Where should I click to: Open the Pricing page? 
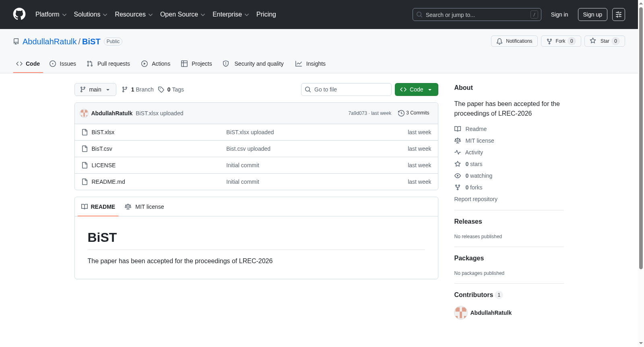tap(266, 15)
